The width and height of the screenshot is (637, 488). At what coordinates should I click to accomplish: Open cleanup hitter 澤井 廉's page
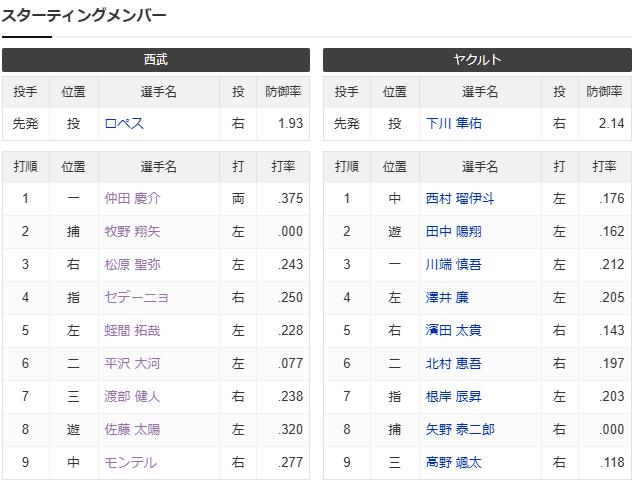(447, 297)
